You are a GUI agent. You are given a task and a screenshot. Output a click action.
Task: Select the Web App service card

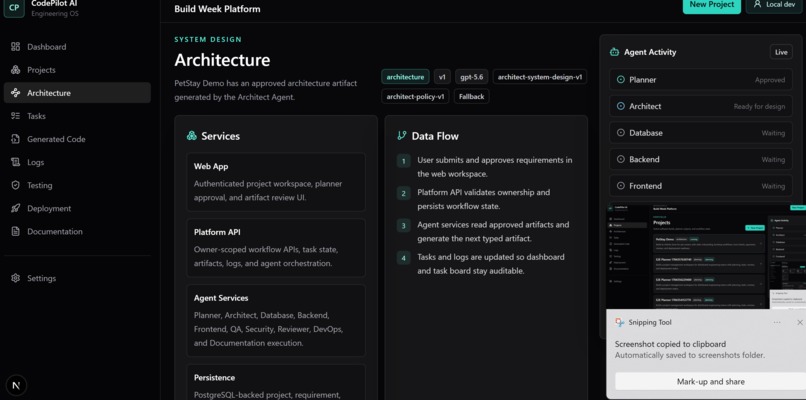point(276,182)
